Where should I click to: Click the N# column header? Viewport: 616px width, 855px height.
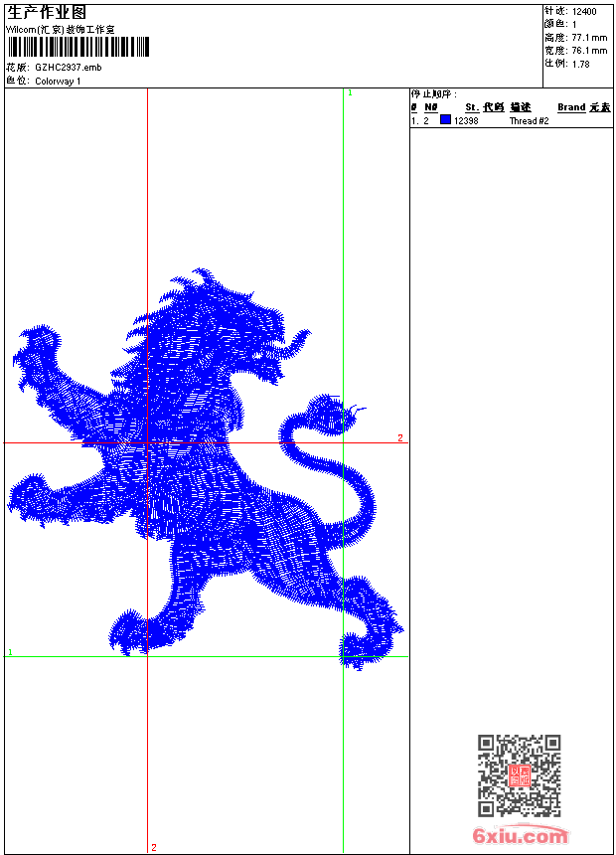(x=431, y=107)
